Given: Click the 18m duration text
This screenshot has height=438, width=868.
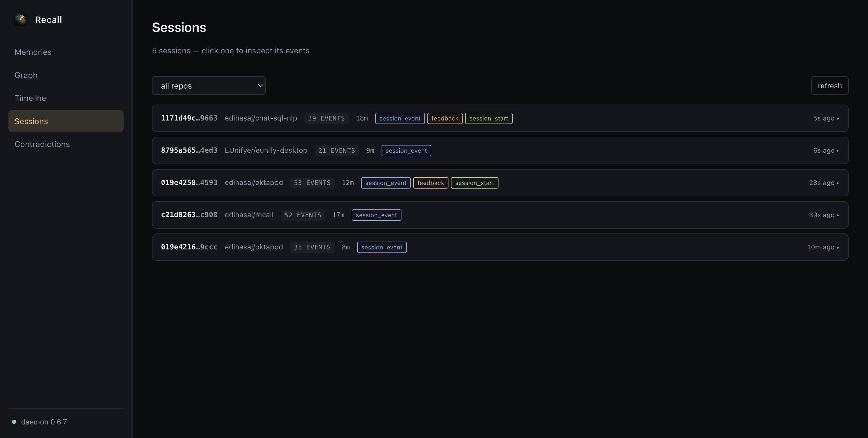Looking at the screenshot, I should coord(362,118).
